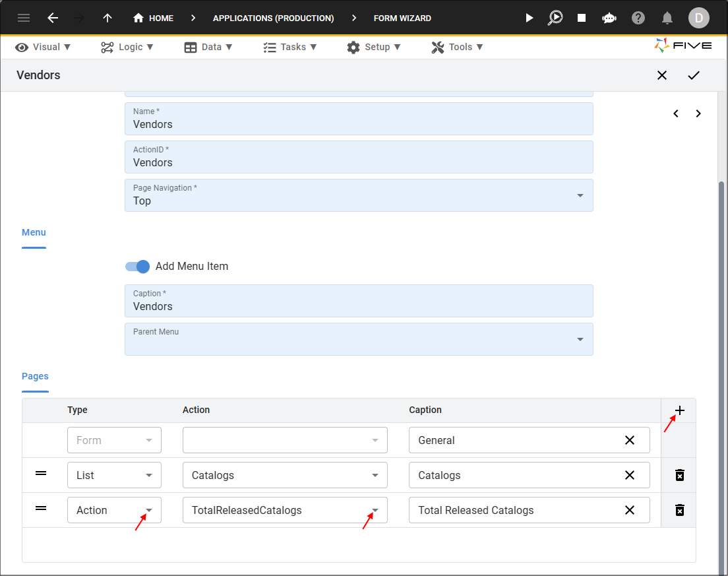Go up one level with up arrow
The height and width of the screenshot is (576, 728).
pyautogui.click(x=107, y=18)
